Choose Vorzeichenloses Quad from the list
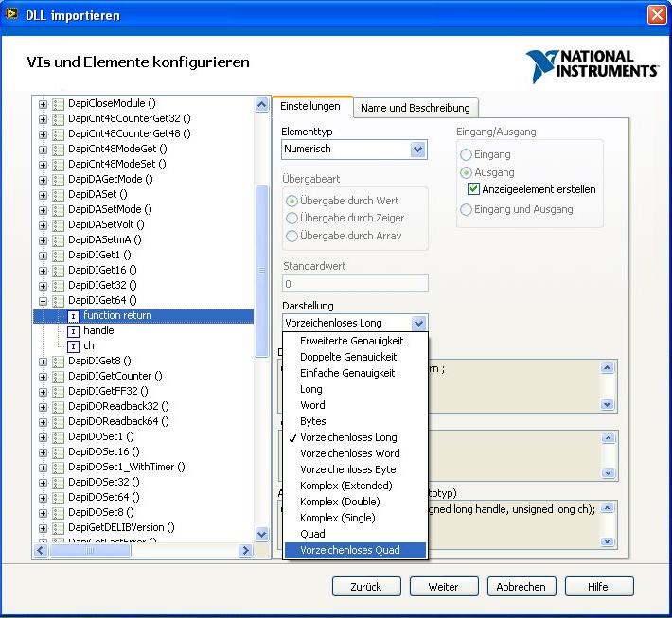The width and height of the screenshot is (672, 618). coord(350,550)
